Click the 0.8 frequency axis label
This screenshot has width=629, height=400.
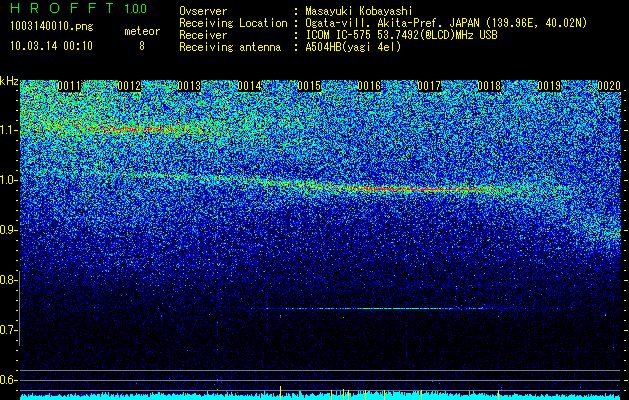pos(8,280)
